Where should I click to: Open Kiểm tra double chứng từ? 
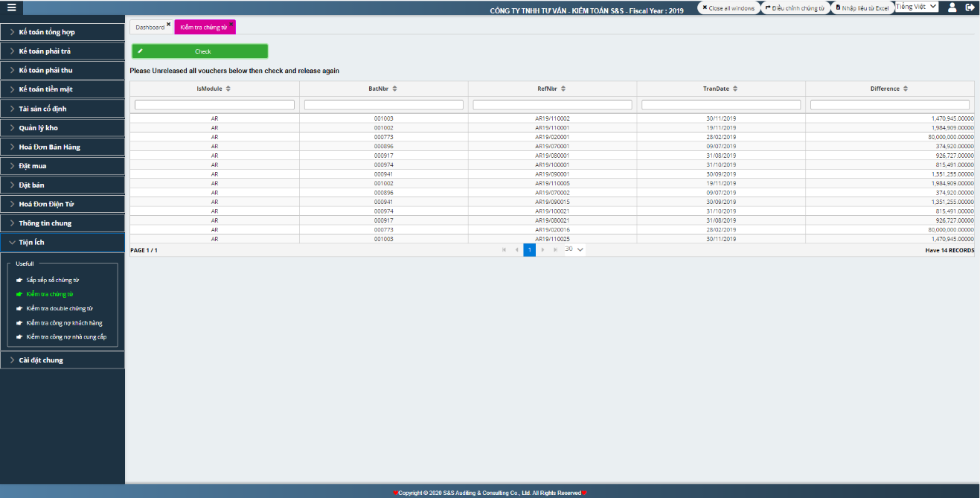coord(60,308)
